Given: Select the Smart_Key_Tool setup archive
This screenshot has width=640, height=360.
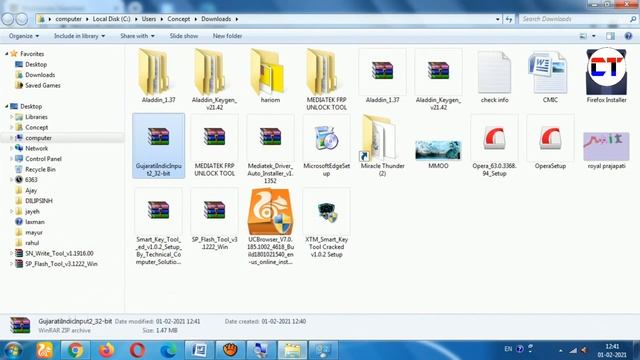Looking at the screenshot, I should tap(158, 227).
